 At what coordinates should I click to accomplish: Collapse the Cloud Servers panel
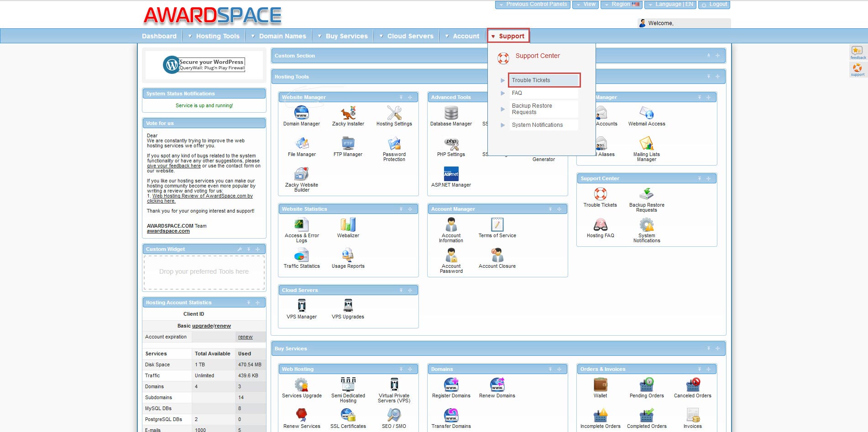(401, 290)
